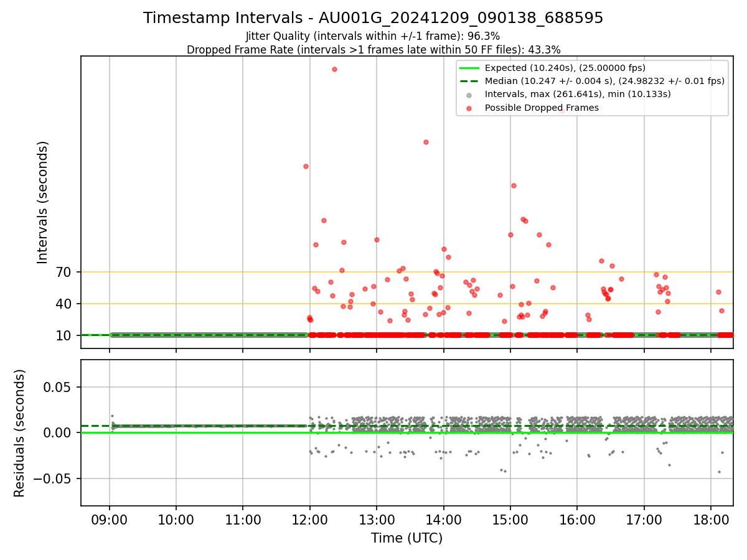747x560 pixels.
Task: Select the "Time (UTC)" x-axis label
Action: coord(407,538)
